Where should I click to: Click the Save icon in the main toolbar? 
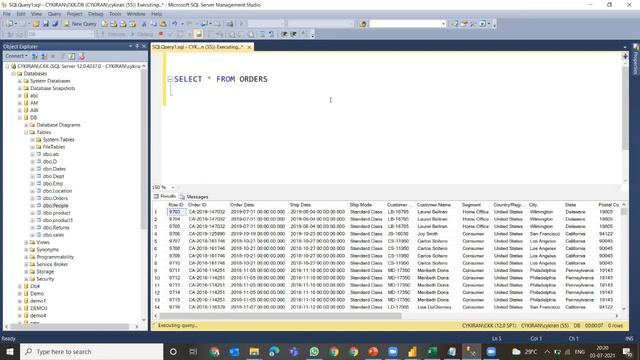point(46,24)
